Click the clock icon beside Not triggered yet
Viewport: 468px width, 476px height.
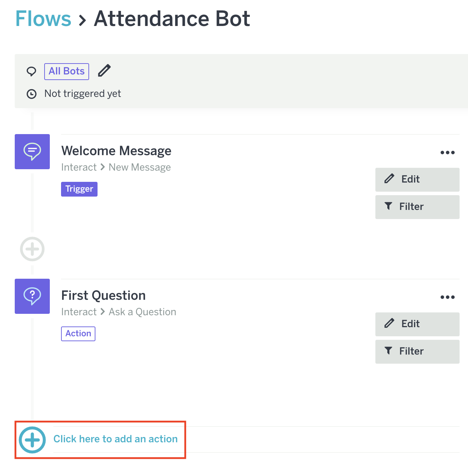click(32, 94)
